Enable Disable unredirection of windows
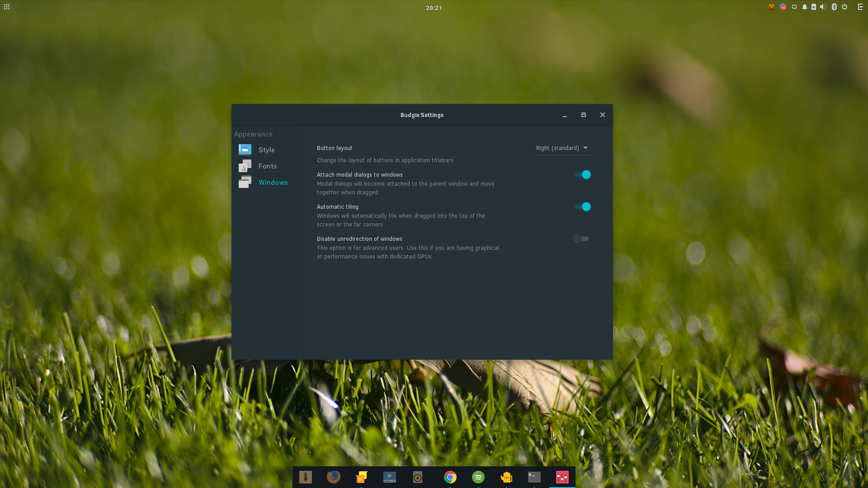Image resolution: width=868 pixels, height=488 pixels. (x=581, y=239)
